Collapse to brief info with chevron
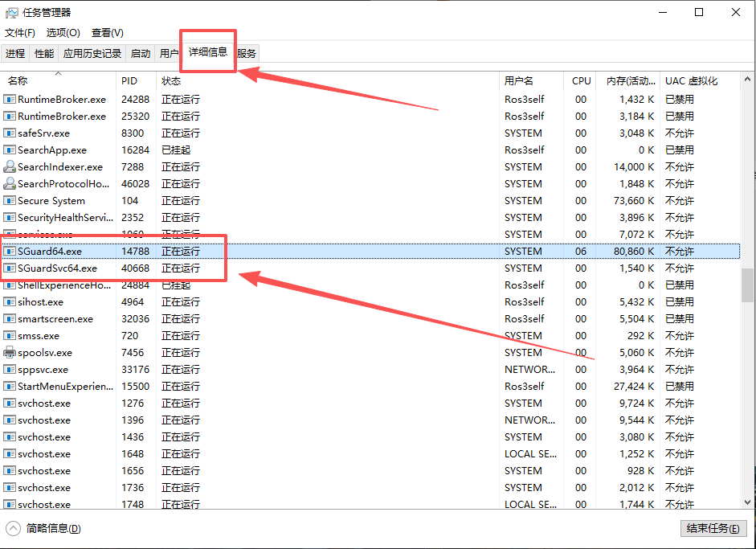This screenshot has height=549, width=756. pos(14,528)
